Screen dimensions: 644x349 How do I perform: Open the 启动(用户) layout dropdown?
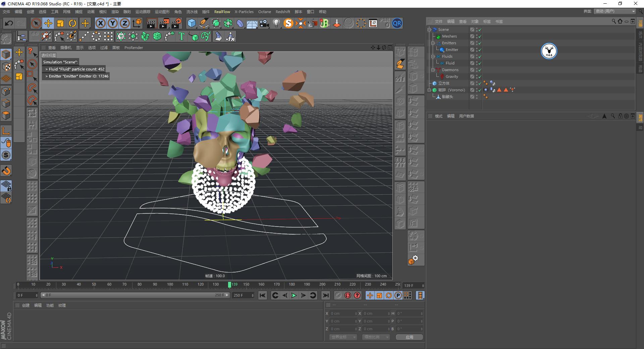pyautogui.click(x=614, y=11)
